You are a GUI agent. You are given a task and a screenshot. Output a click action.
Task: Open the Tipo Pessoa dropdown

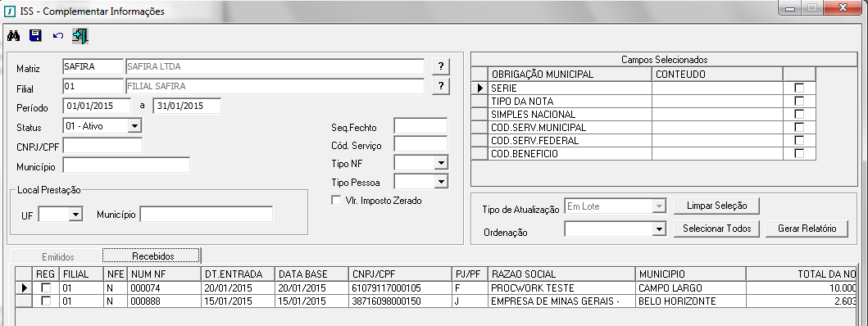coord(441,182)
